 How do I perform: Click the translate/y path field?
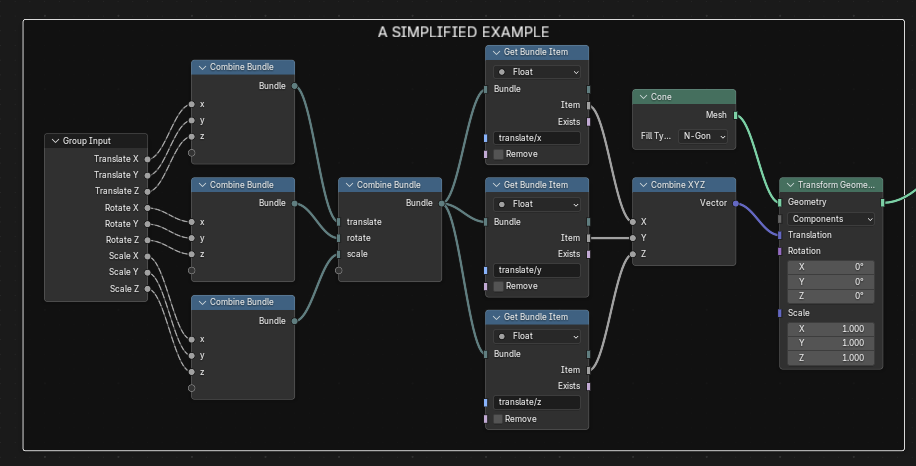coord(537,270)
